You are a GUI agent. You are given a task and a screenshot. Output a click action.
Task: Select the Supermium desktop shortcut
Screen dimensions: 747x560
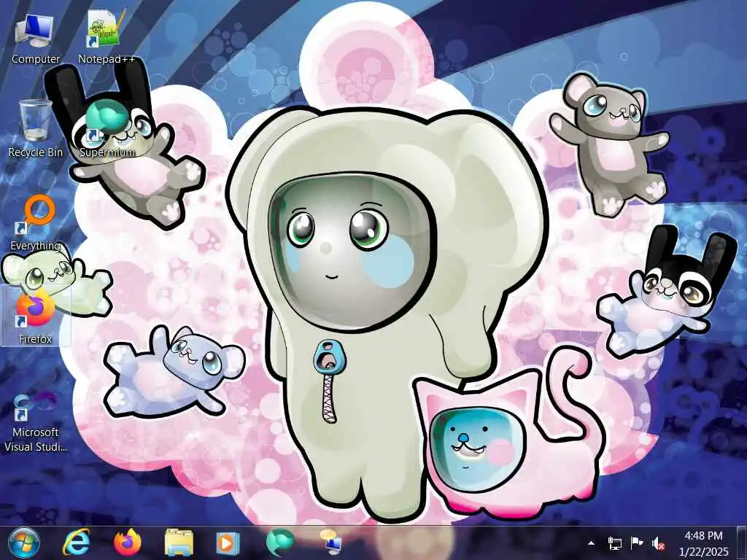coord(107,128)
